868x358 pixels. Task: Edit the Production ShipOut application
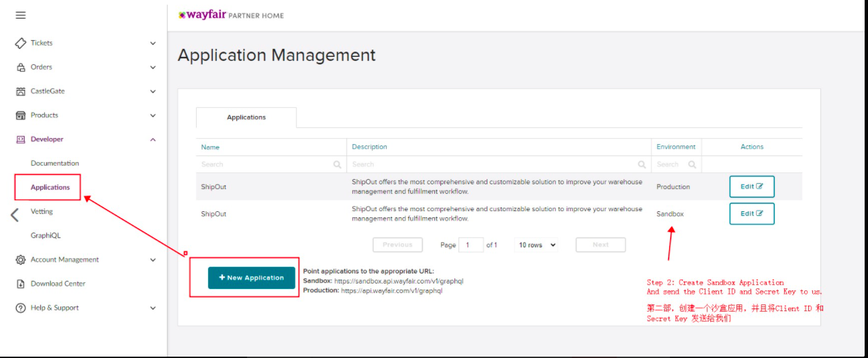coord(752,186)
